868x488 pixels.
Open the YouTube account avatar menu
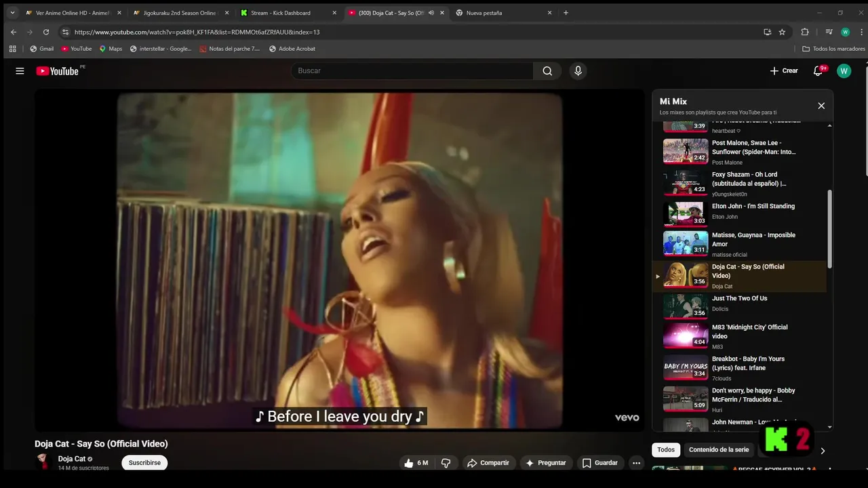(844, 71)
